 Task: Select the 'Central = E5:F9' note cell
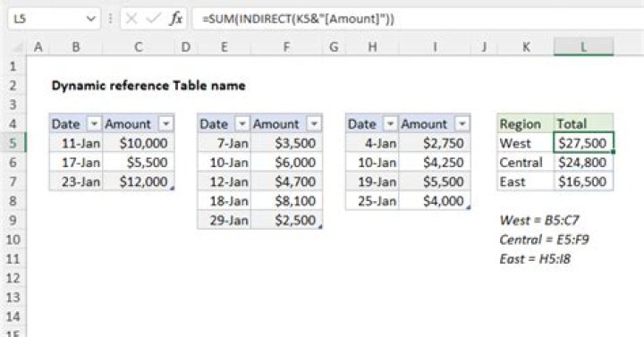544,240
